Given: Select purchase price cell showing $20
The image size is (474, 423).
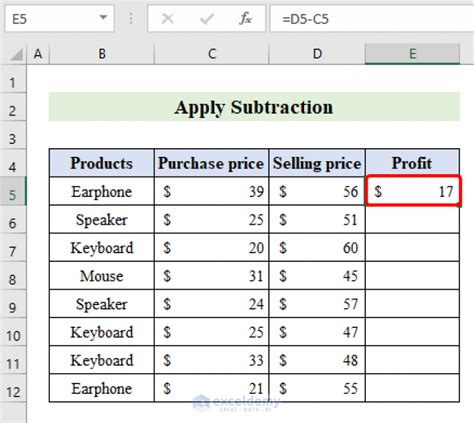Looking at the screenshot, I should (x=211, y=248).
